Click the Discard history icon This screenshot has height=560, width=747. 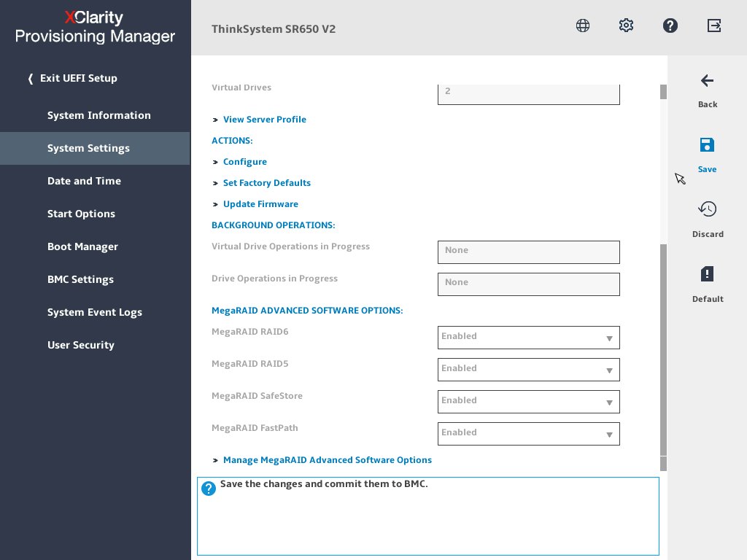(x=708, y=209)
